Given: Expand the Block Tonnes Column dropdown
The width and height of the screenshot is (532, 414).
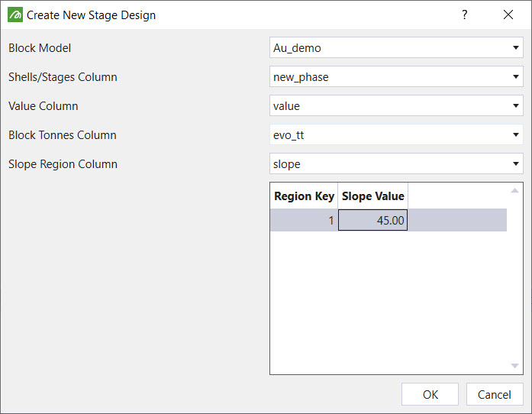Looking at the screenshot, I should point(516,135).
